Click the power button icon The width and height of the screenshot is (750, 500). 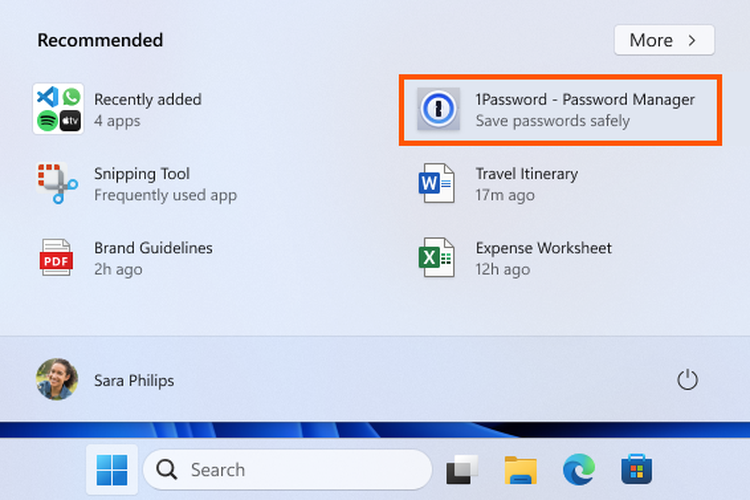coord(687,380)
